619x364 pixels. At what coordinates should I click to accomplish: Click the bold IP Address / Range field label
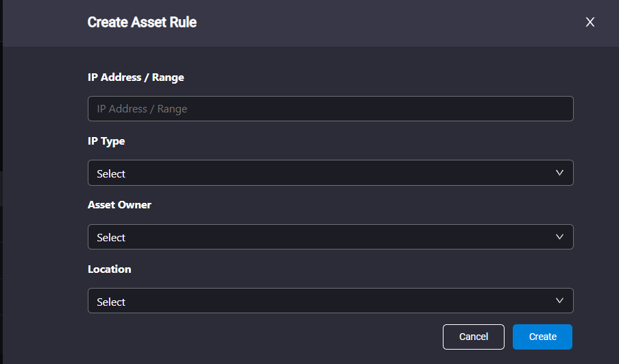(x=136, y=77)
